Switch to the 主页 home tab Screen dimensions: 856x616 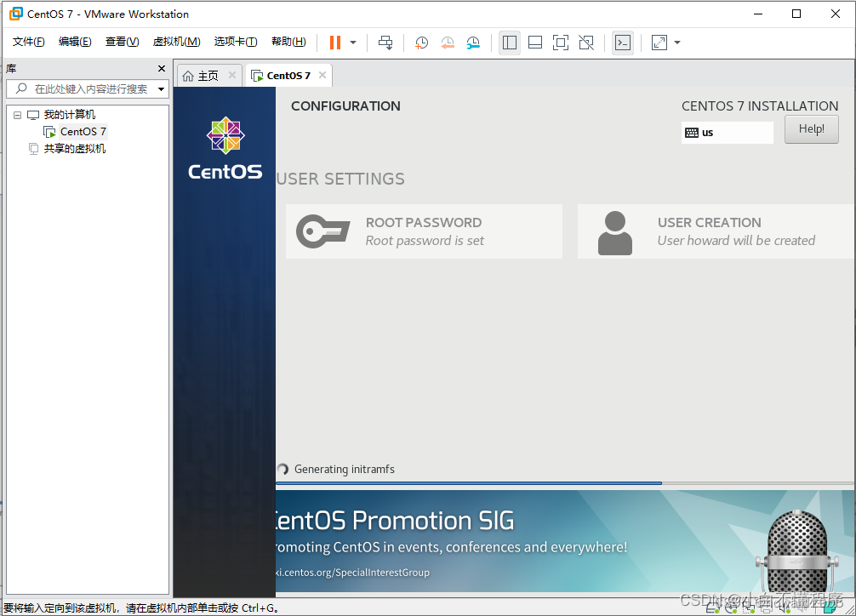(208, 76)
